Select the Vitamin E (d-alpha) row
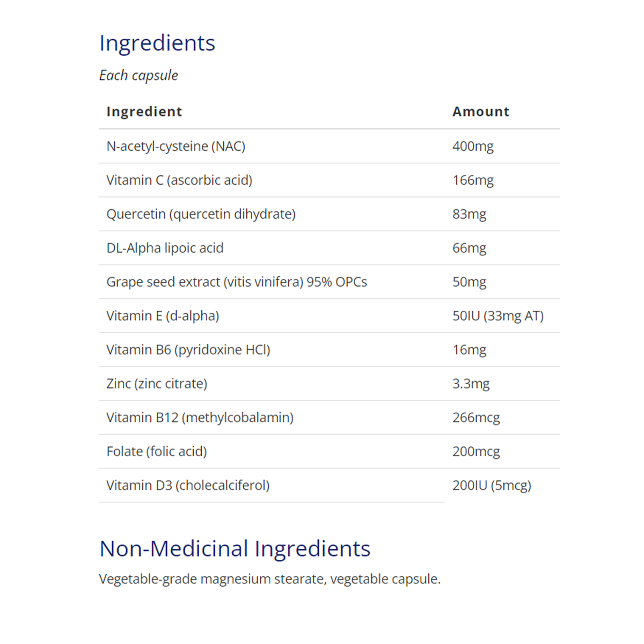 coord(163,316)
